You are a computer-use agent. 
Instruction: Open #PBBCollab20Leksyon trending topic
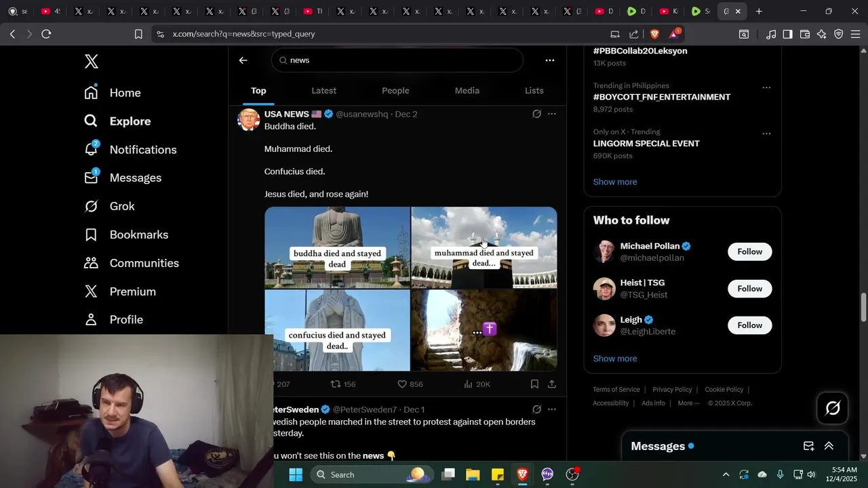(640, 51)
